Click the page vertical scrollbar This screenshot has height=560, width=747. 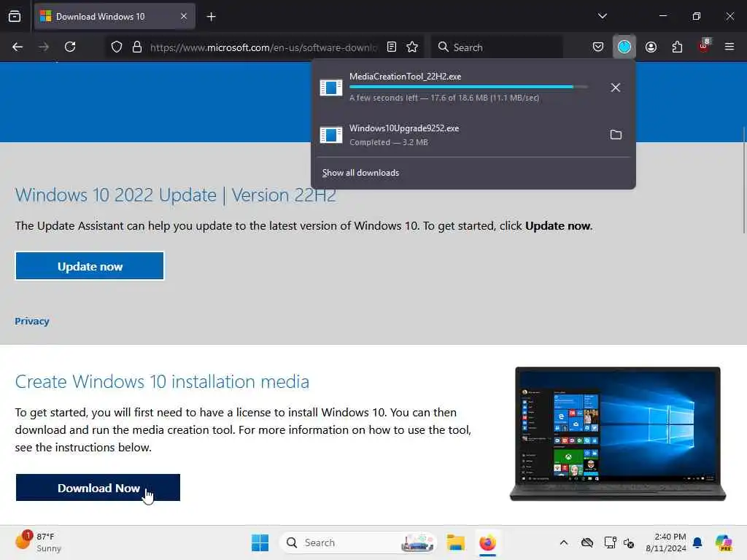(743, 180)
